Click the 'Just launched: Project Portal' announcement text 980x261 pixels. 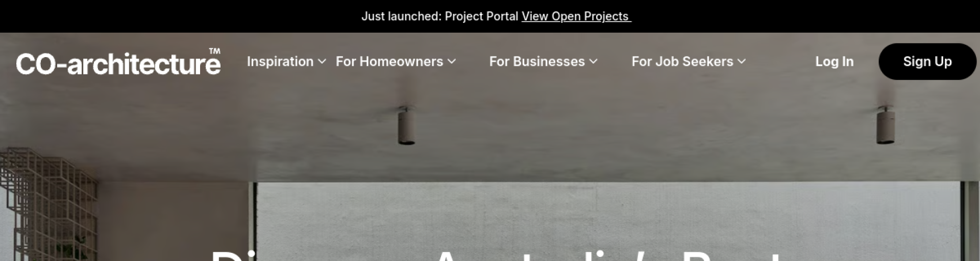(440, 16)
